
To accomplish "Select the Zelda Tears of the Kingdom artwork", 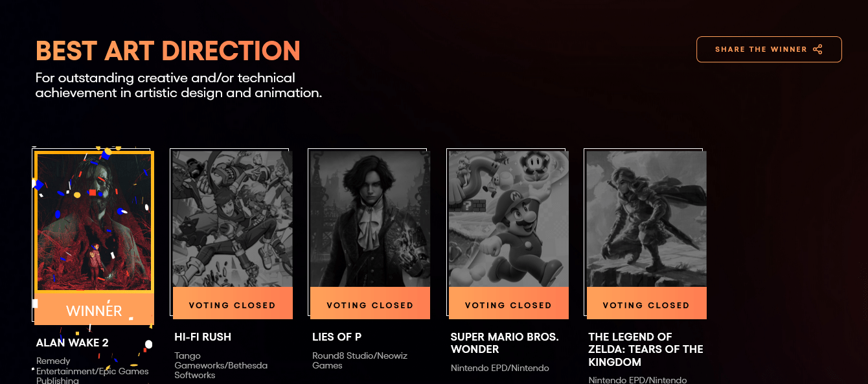I will tap(646, 220).
